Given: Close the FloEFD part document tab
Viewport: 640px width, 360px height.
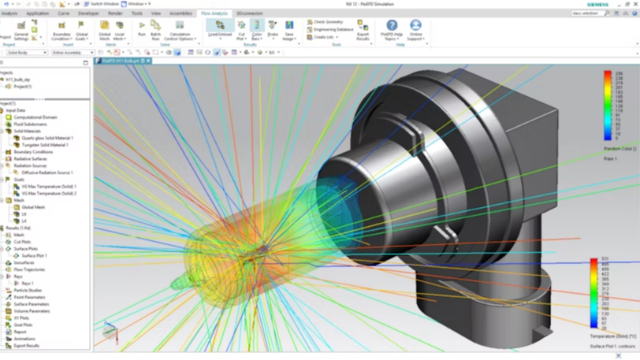Looking at the screenshot, I should pyautogui.click(x=149, y=61).
